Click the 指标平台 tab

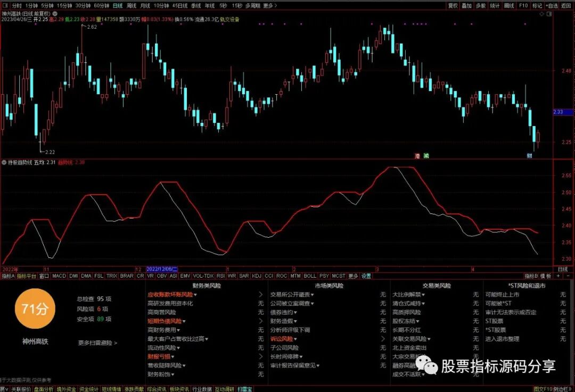pyautogui.click(x=27, y=276)
